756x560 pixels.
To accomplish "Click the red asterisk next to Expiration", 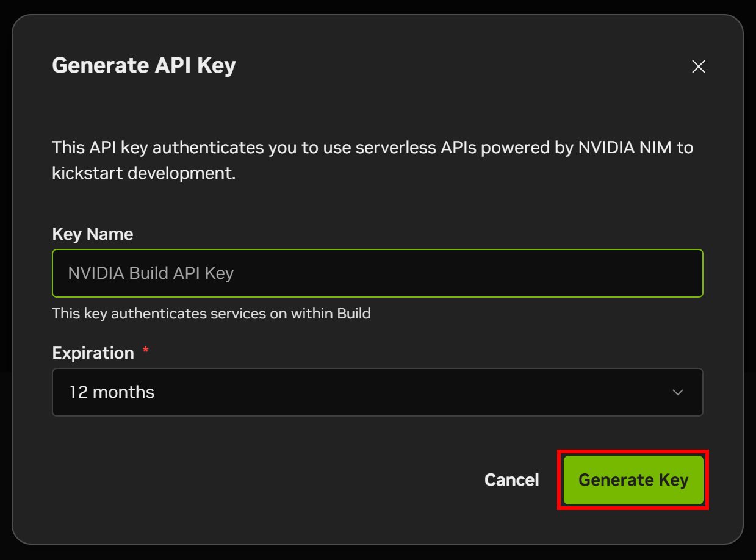I will (x=146, y=351).
